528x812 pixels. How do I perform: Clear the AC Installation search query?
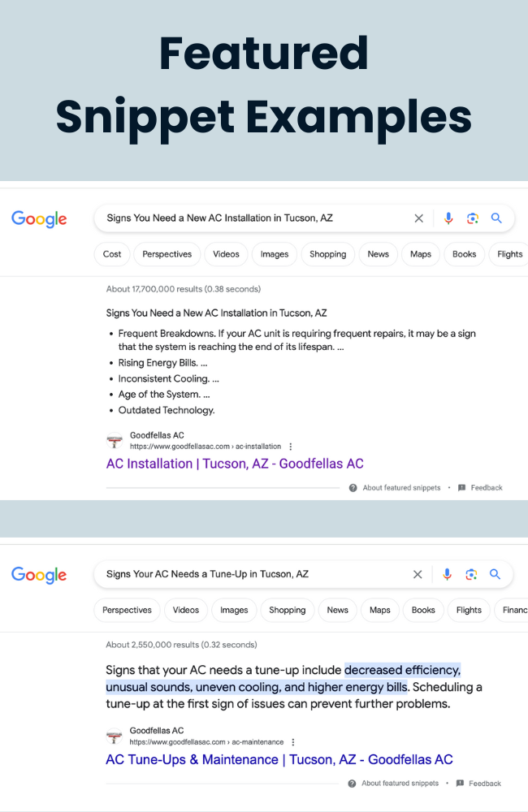[418, 218]
